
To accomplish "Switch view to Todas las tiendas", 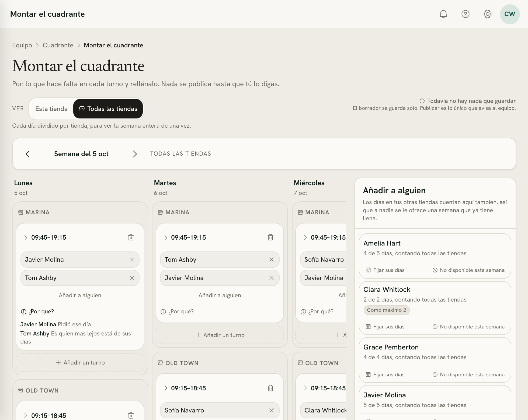I will coord(108,109).
